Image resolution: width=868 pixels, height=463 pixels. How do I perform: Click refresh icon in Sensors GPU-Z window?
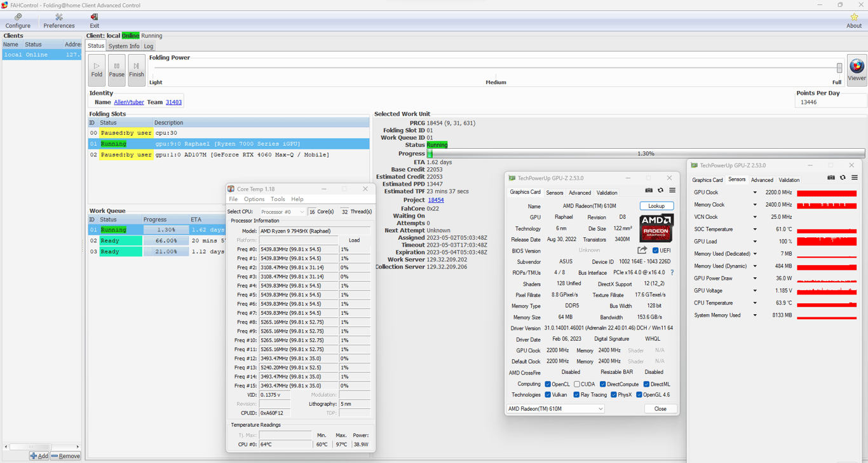[x=843, y=177]
